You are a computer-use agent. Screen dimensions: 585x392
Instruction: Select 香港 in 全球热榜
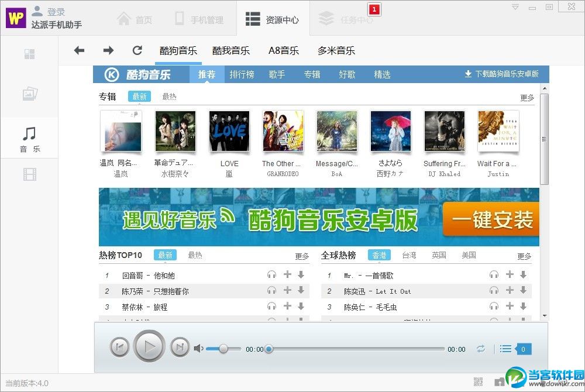(x=380, y=255)
